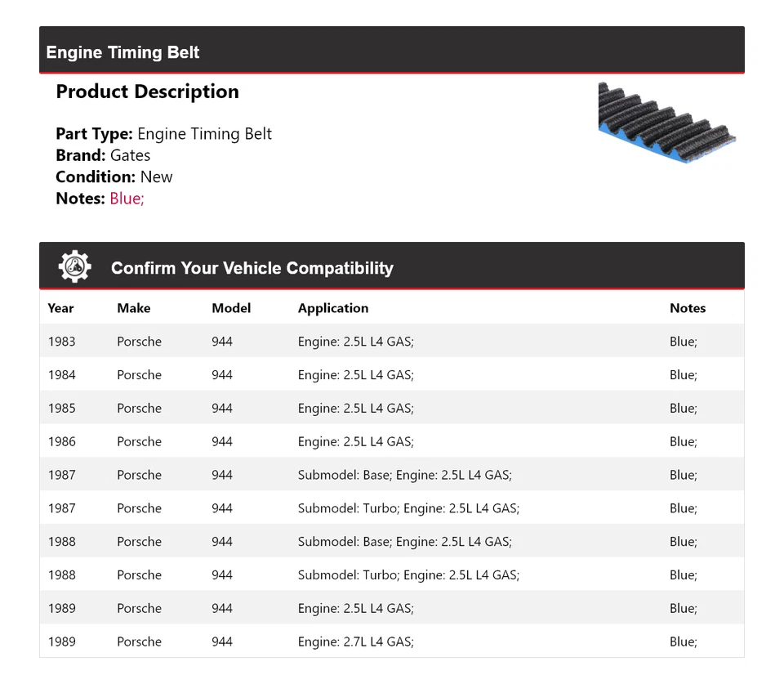Click the Notes column header
This screenshot has height=684, width=784.
pos(687,308)
